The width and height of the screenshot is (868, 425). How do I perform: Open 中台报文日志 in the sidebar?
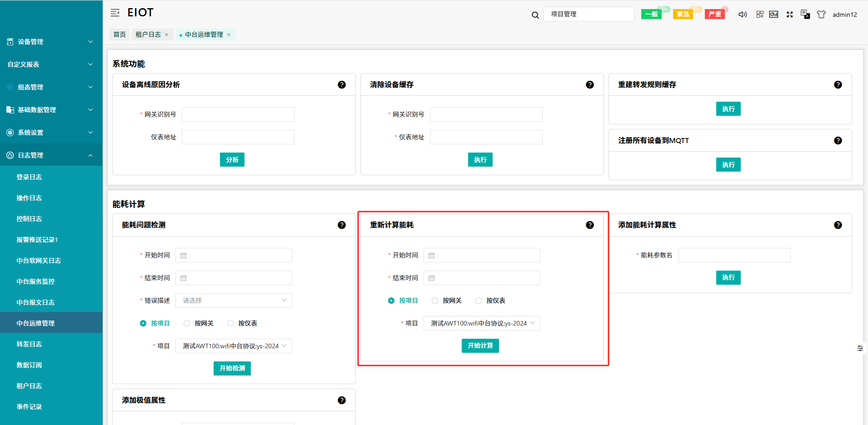tap(35, 302)
